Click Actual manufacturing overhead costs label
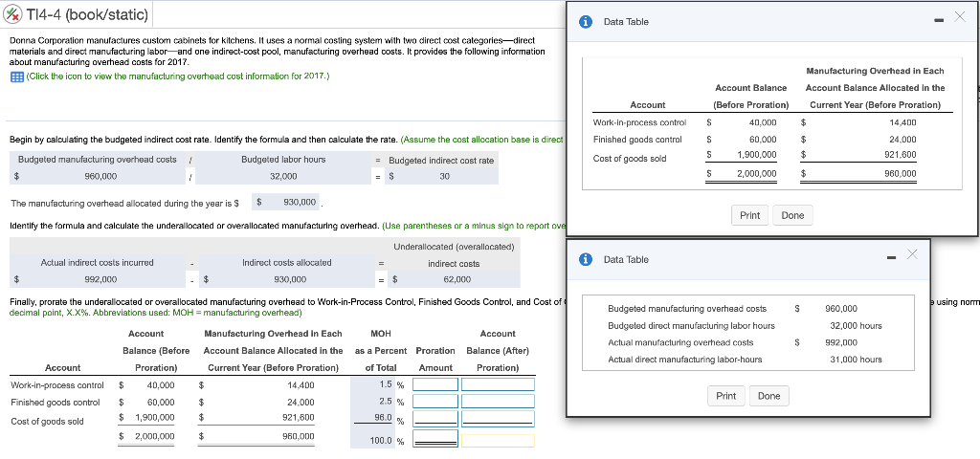980x459 pixels. click(680, 343)
